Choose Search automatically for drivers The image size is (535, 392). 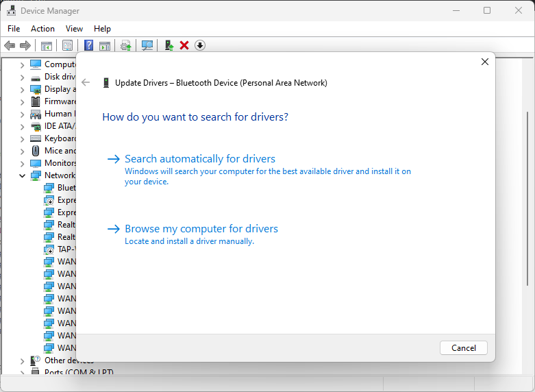199,159
